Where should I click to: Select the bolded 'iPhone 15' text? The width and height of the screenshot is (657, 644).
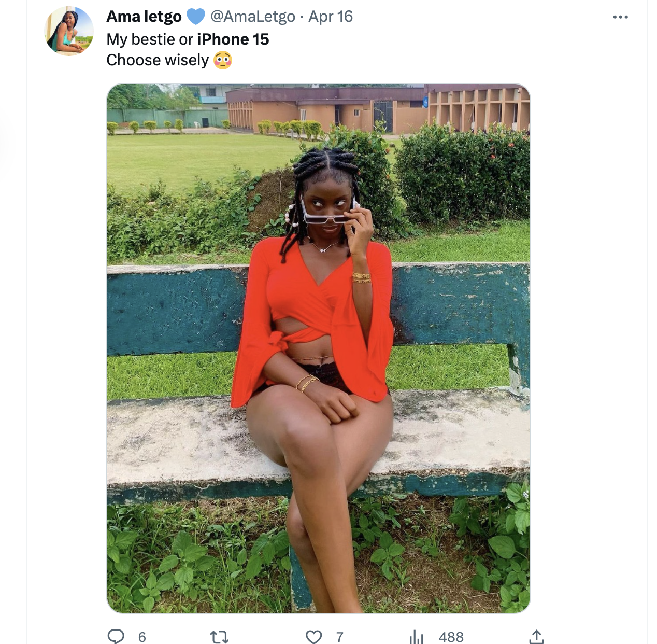233,39
